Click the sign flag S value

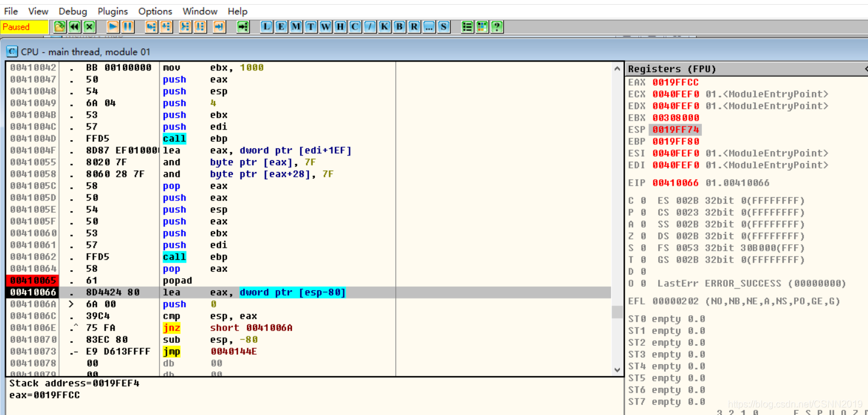[x=643, y=248]
